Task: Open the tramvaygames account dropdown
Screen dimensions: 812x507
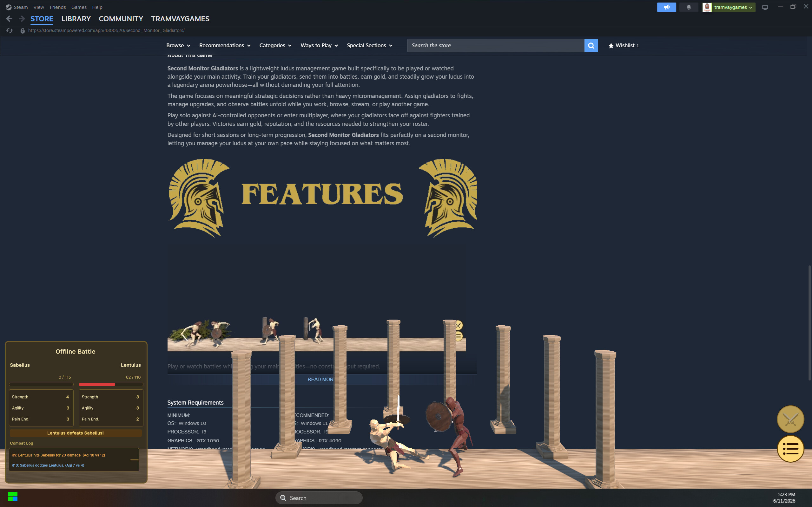Action: [x=733, y=7]
